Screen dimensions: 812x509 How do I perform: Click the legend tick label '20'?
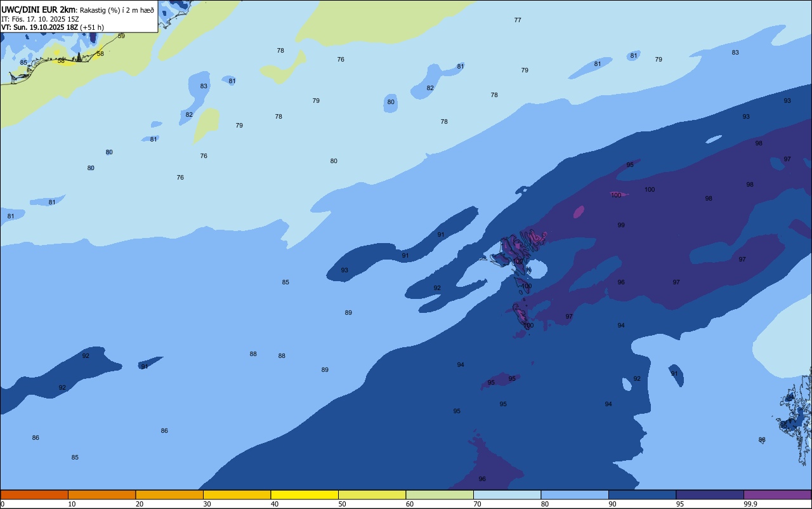[140, 504]
